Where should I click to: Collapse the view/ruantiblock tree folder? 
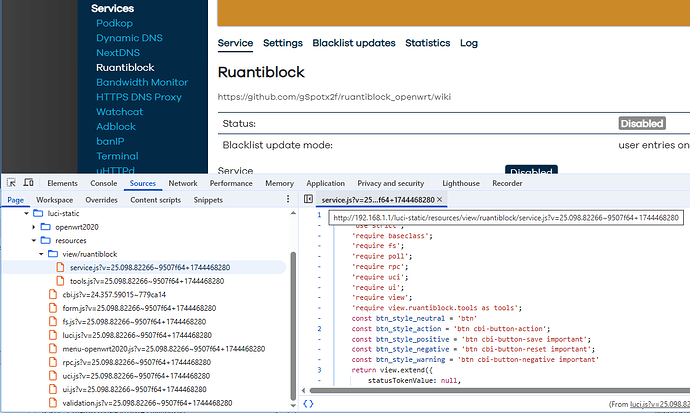pyautogui.click(x=41, y=254)
